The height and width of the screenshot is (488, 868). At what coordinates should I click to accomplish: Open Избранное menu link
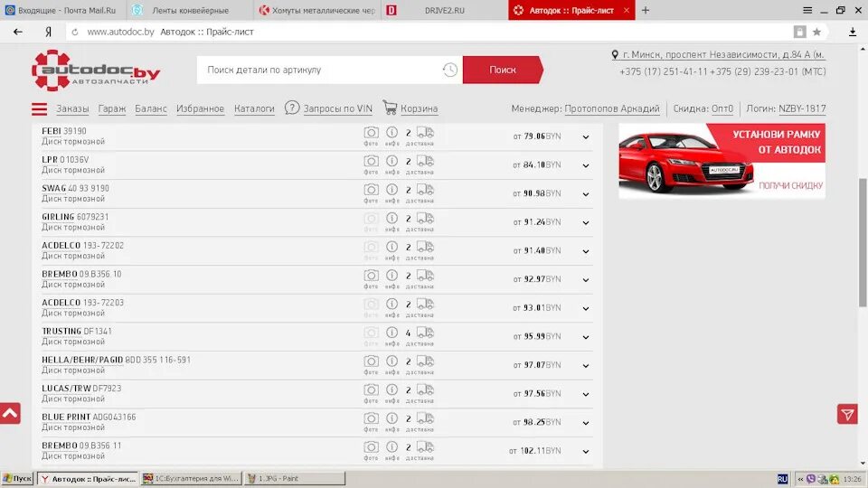click(x=200, y=108)
